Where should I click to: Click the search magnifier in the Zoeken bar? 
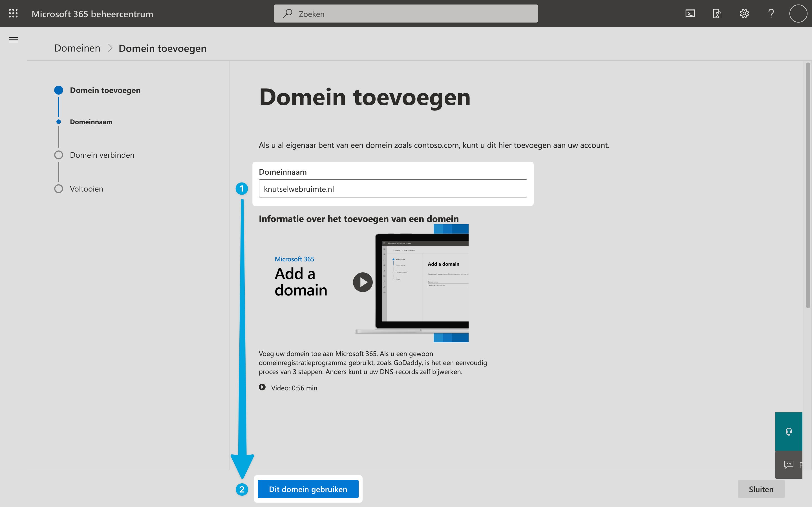pyautogui.click(x=288, y=14)
